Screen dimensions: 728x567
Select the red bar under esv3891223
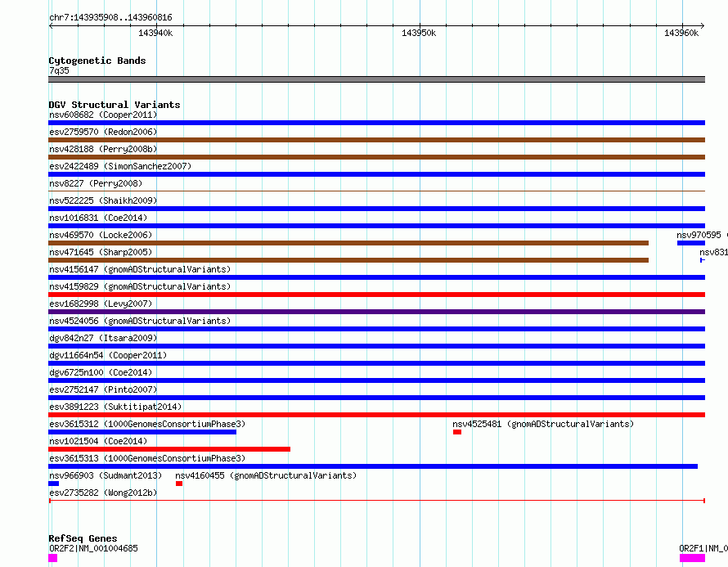(376, 415)
